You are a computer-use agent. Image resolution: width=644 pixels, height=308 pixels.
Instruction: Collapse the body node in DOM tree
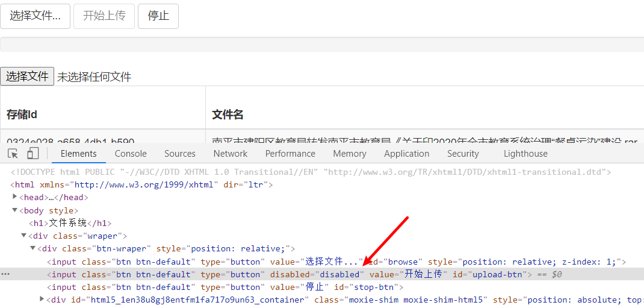15,210
